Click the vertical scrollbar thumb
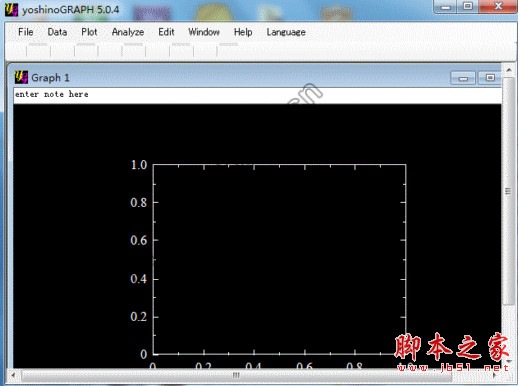Image resolution: width=521 pixels, height=386 pixels. tap(508, 191)
